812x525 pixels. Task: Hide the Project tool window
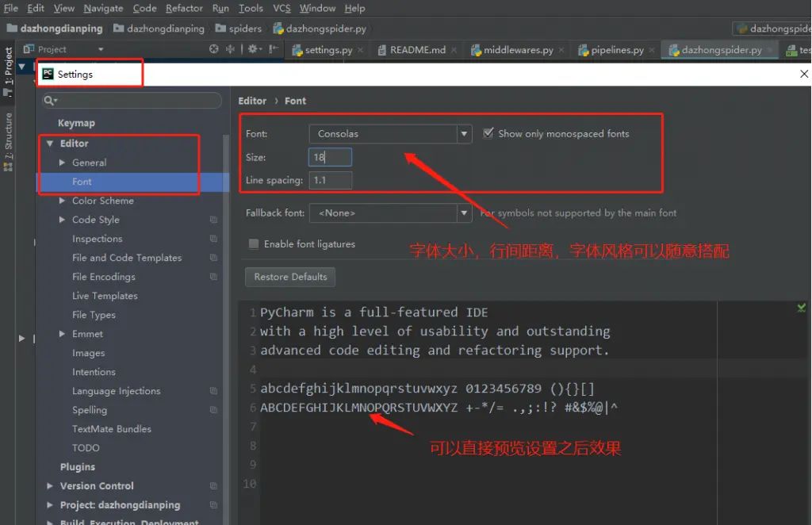point(274,48)
